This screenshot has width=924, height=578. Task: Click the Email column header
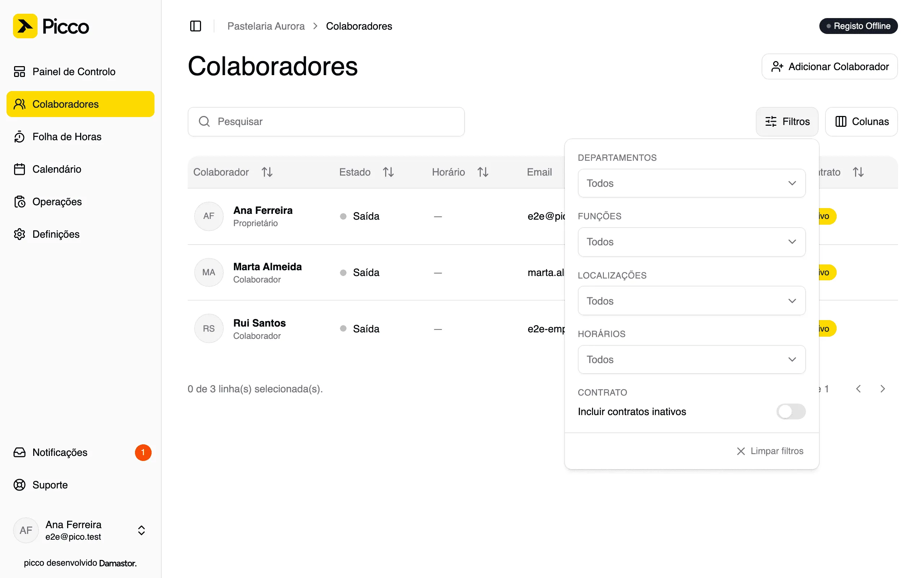pyautogui.click(x=539, y=172)
